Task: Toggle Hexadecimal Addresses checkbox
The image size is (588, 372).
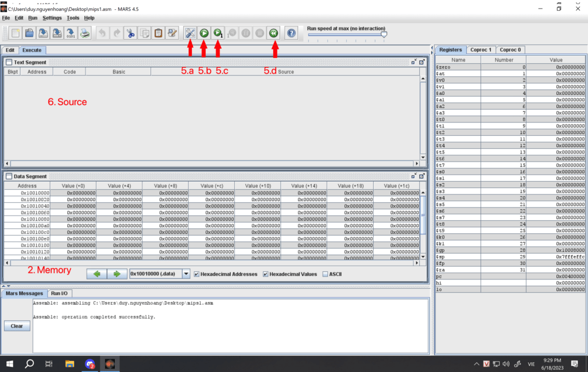Action: (x=196, y=274)
